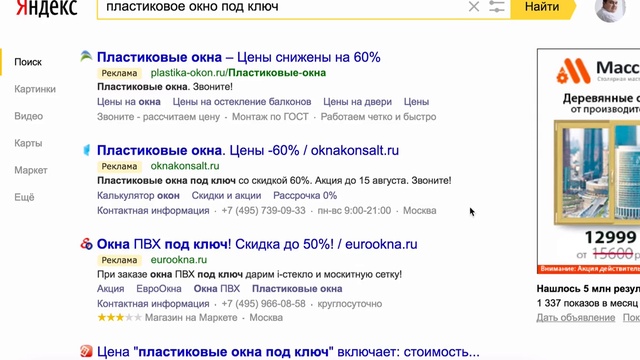
Task: Select the Поиск tab in sidebar
Action: (28, 62)
